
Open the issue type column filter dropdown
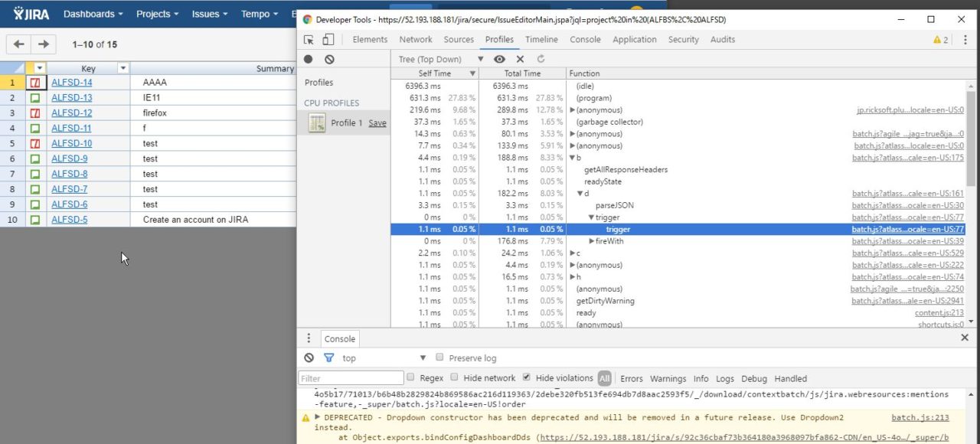click(39, 68)
